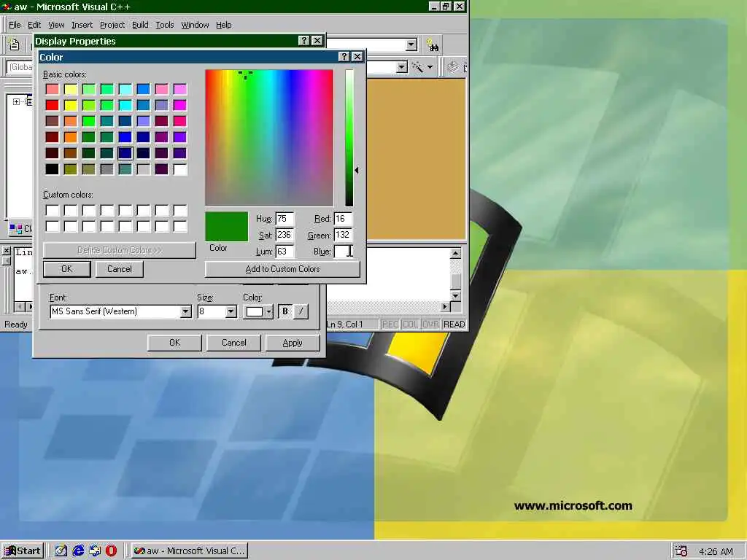Open the File menu
The height and width of the screenshot is (560, 747).
point(15,25)
